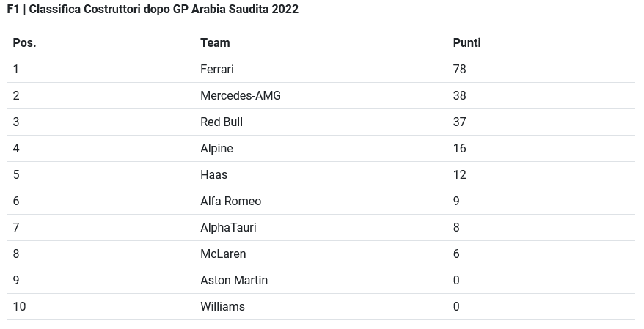Click Red Bull's 37 points value
The height and width of the screenshot is (329, 644).
[460, 122]
